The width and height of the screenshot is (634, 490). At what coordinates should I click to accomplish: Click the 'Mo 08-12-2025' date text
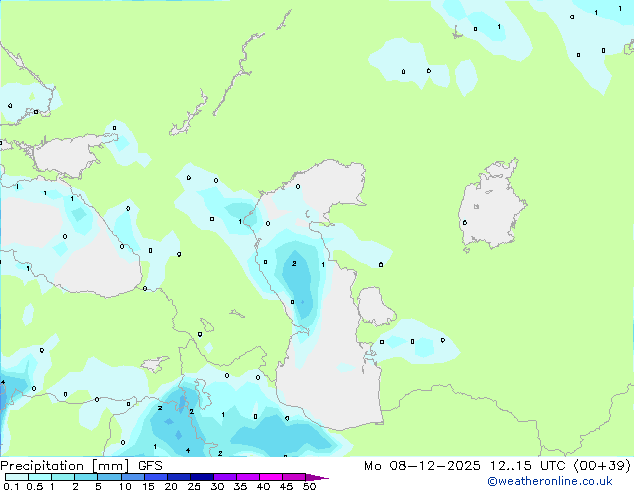422,466
